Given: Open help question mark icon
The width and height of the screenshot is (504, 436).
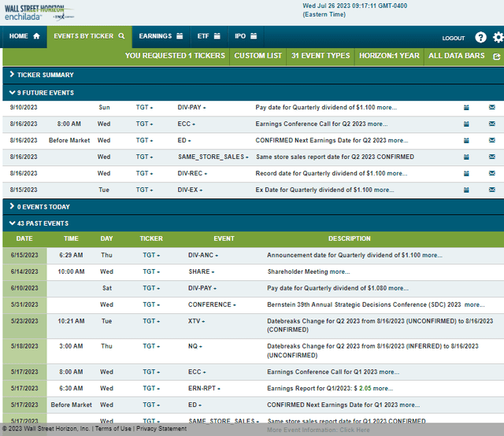Looking at the screenshot, I should [480, 37].
